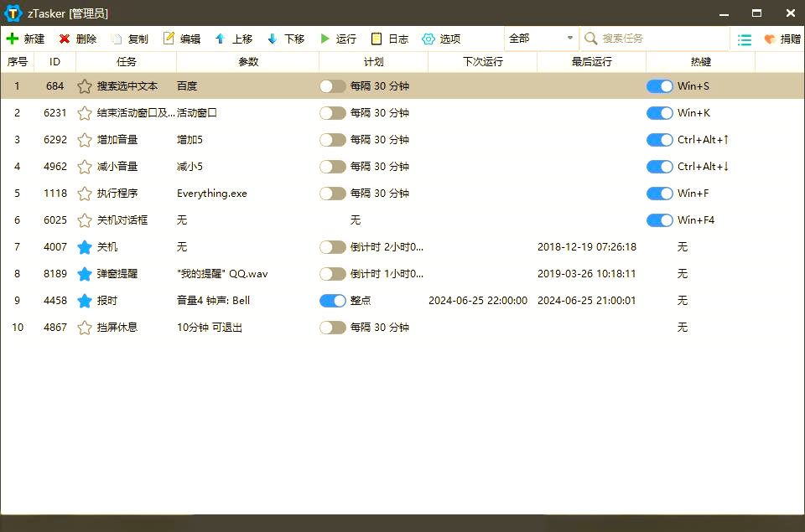
Task: Star the 减小音量 task
Action: (84, 167)
